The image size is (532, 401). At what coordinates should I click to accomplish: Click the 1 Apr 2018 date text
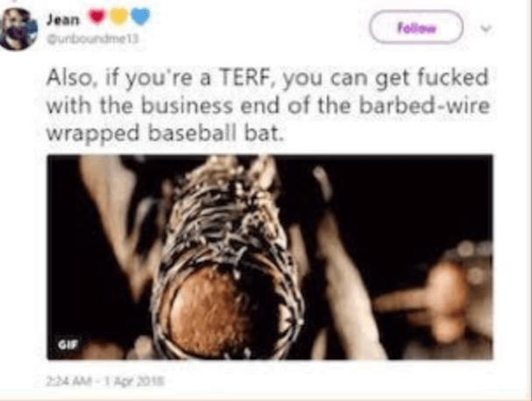[x=134, y=382]
